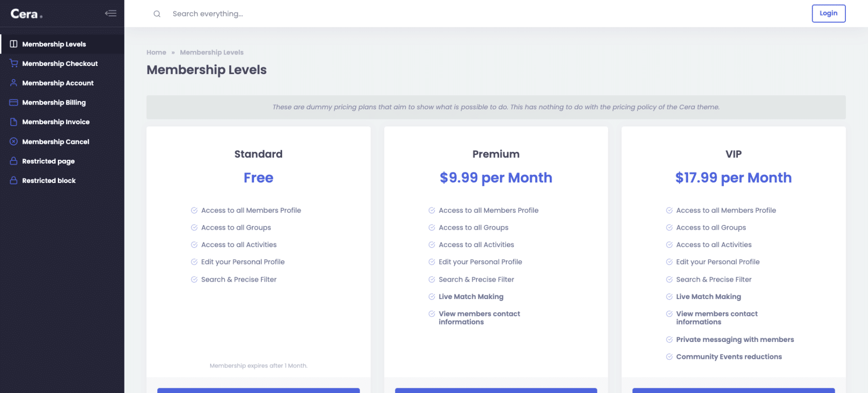Collapse the sidebar using the arrow icon
This screenshot has width=868, height=393.
111,13
